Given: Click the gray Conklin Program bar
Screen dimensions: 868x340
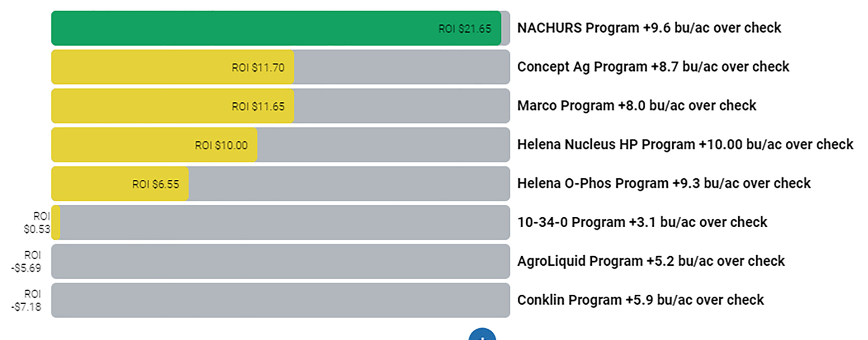Looking at the screenshot, I should [x=281, y=301].
